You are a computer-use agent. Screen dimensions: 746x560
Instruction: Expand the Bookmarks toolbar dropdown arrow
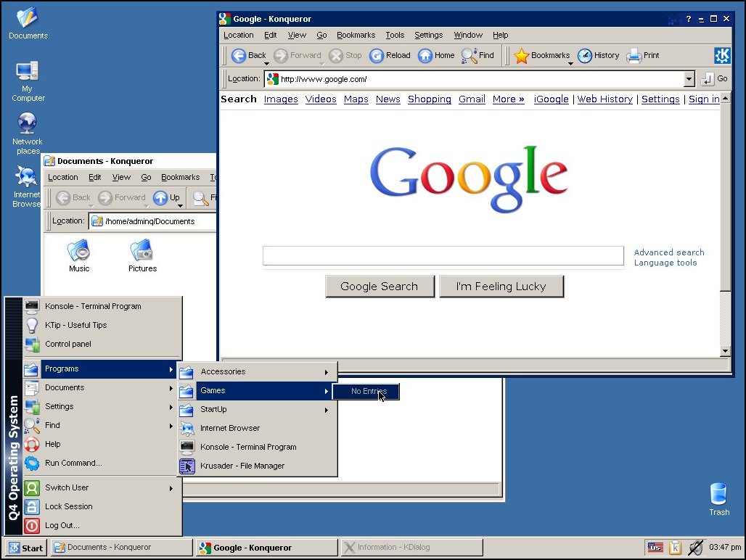pos(570,63)
